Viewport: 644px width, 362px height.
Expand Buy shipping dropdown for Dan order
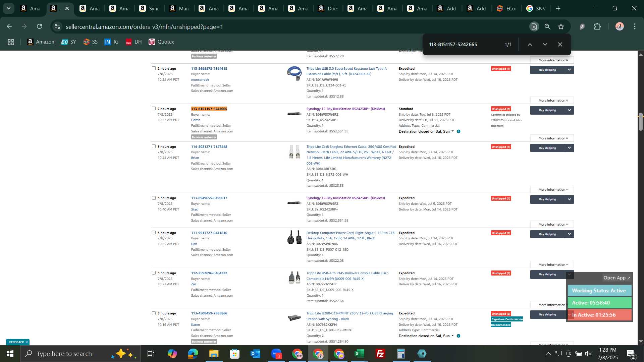pyautogui.click(x=569, y=234)
